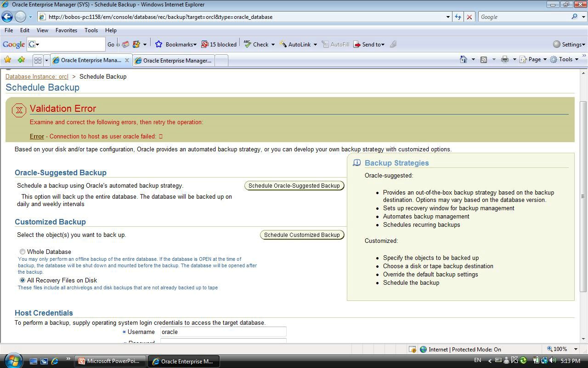Open the Quick Tabs grid icon
Screen dimensions: 588x368
tap(38, 60)
